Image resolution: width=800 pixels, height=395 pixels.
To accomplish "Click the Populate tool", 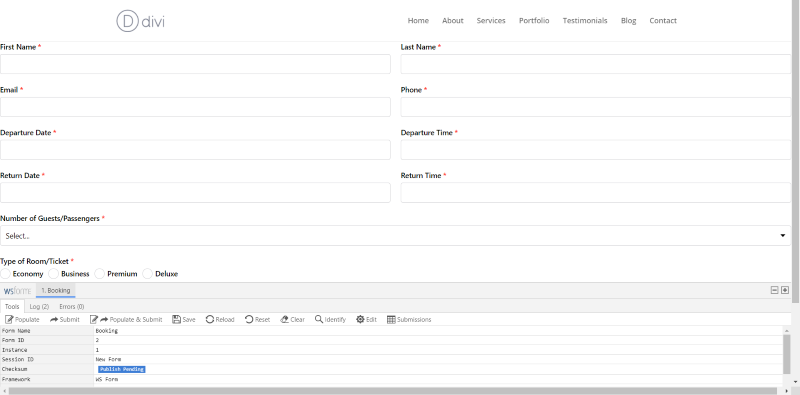I will pyautogui.click(x=22, y=319).
